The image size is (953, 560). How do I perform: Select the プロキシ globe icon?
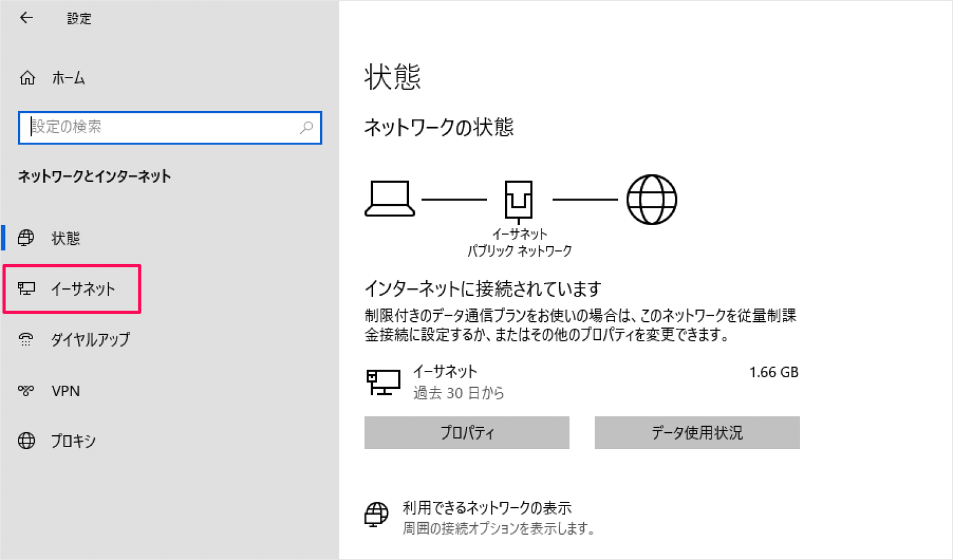tap(25, 441)
